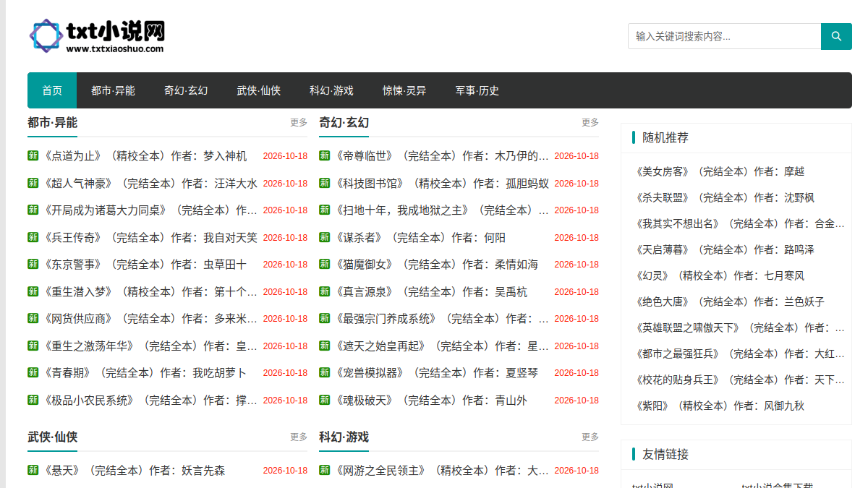Open recommended 《绝色大唐》 by 兰色妖子
This screenshot has height=488, width=868.
730,301
